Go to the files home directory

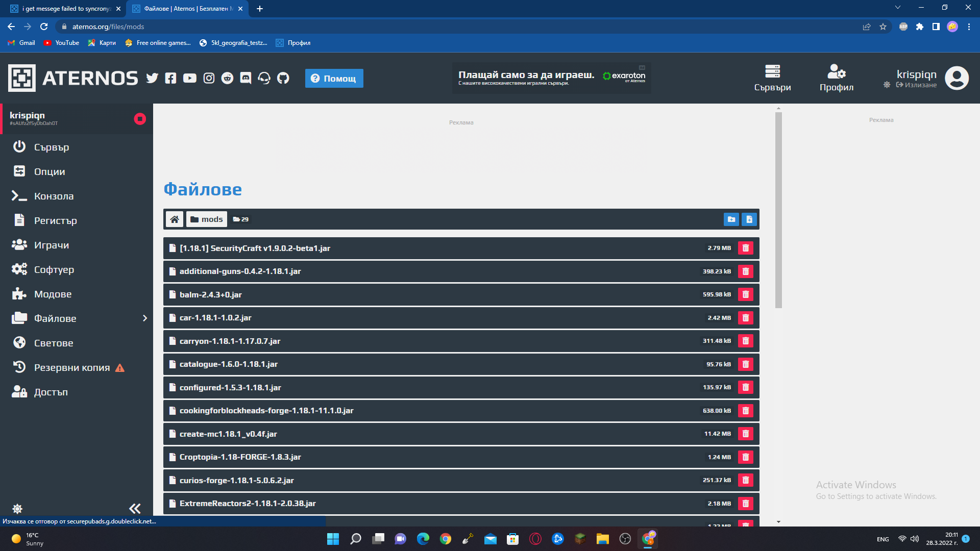[x=175, y=219]
